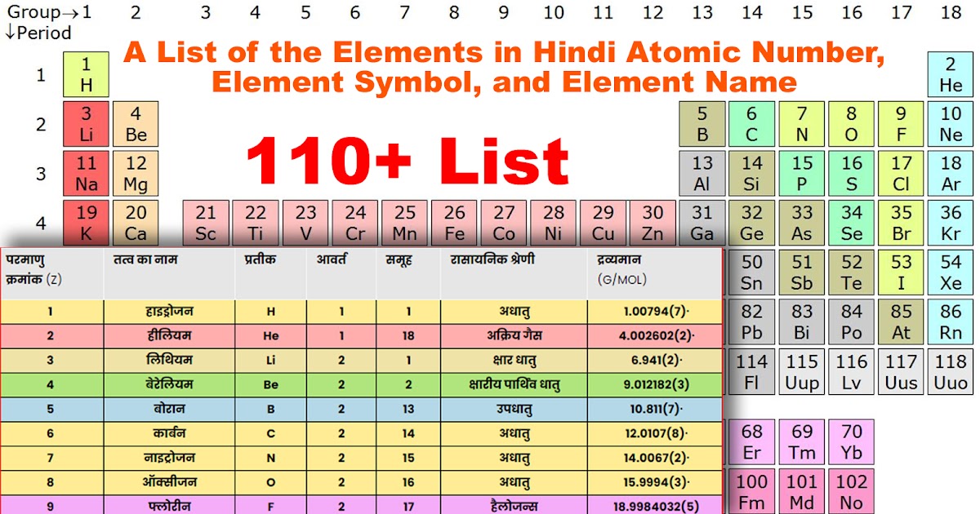980x514 pixels.
Task: Click the Group→1 label at top left
Action: pos(47,14)
